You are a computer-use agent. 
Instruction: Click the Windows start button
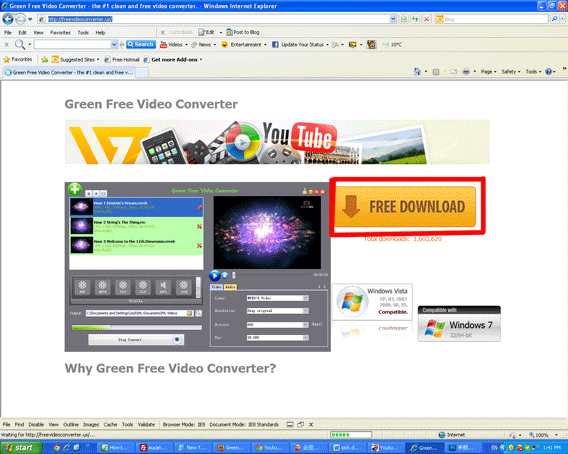coord(21,448)
